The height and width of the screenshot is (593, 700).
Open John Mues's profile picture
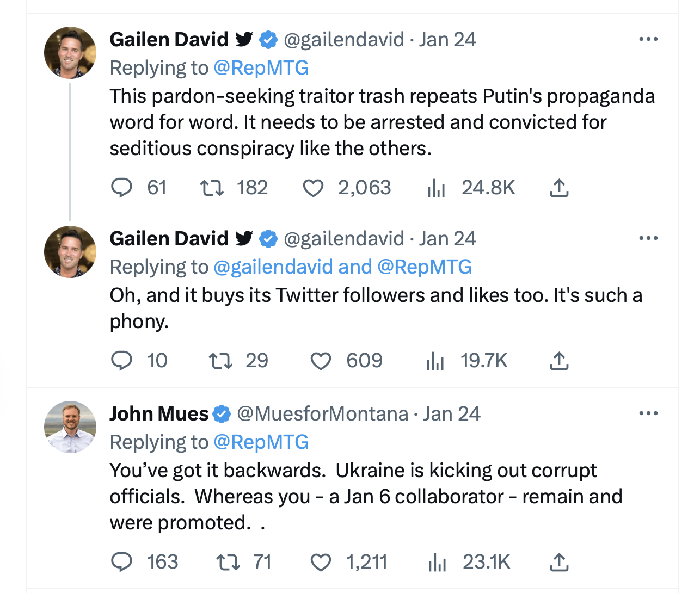(70, 427)
